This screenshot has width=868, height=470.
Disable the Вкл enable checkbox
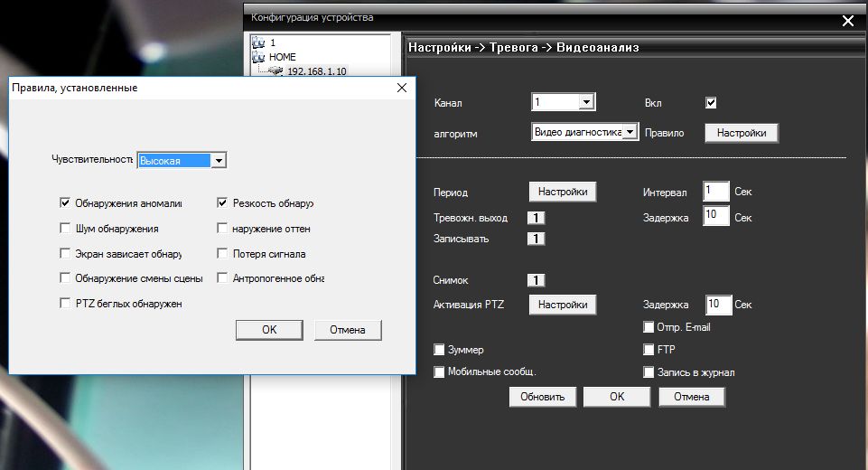[x=711, y=103]
